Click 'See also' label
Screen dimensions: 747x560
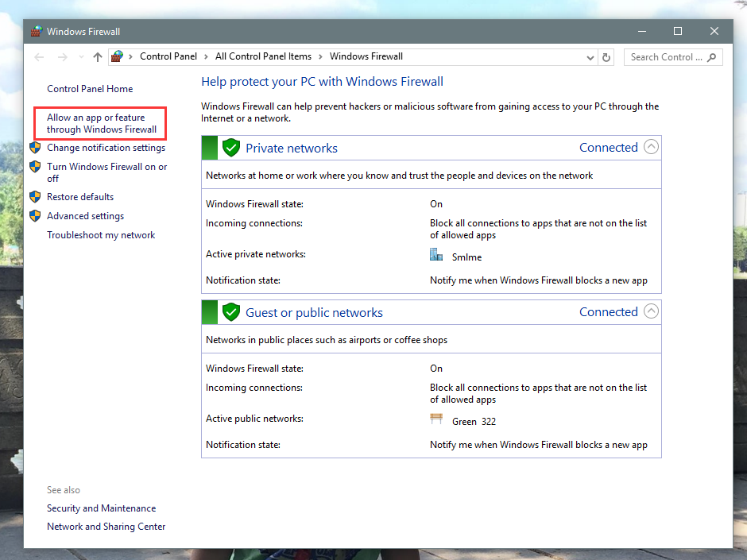point(64,490)
